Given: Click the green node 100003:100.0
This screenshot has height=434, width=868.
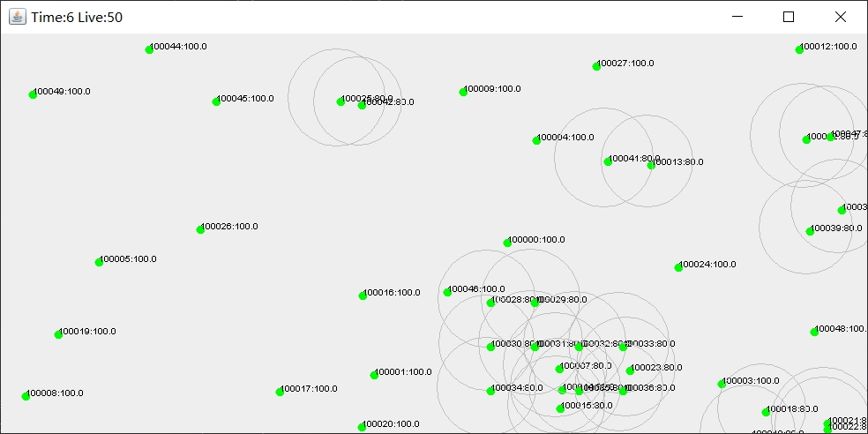Looking at the screenshot, I should tap(722, 385).
